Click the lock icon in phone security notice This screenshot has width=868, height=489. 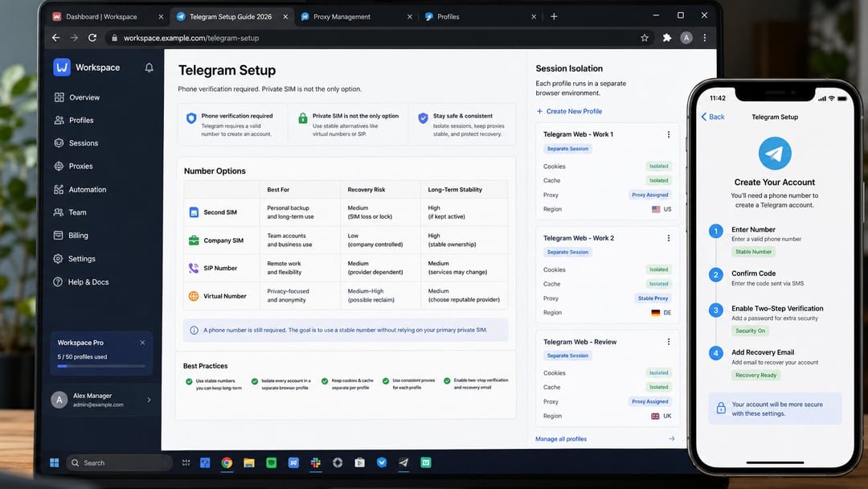[x=721, y=408]
